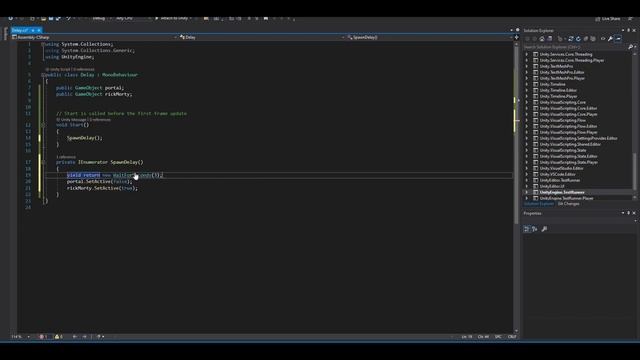Select the Unity.Services.Core.Threading project
The image size is (640, 360).
[566, 54]
